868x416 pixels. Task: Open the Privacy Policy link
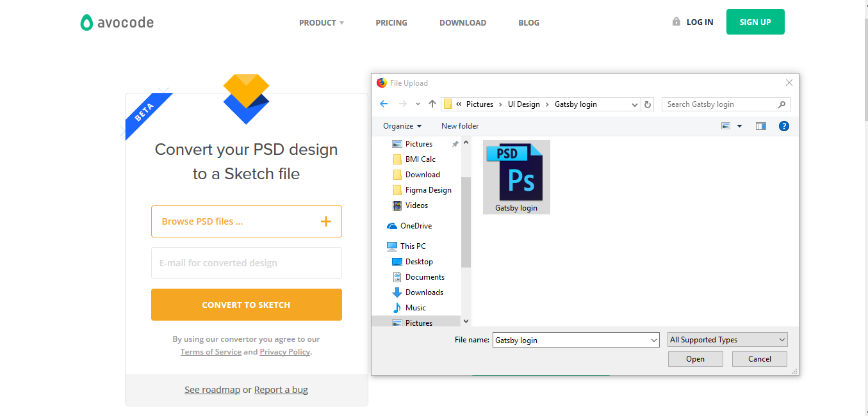284,352
